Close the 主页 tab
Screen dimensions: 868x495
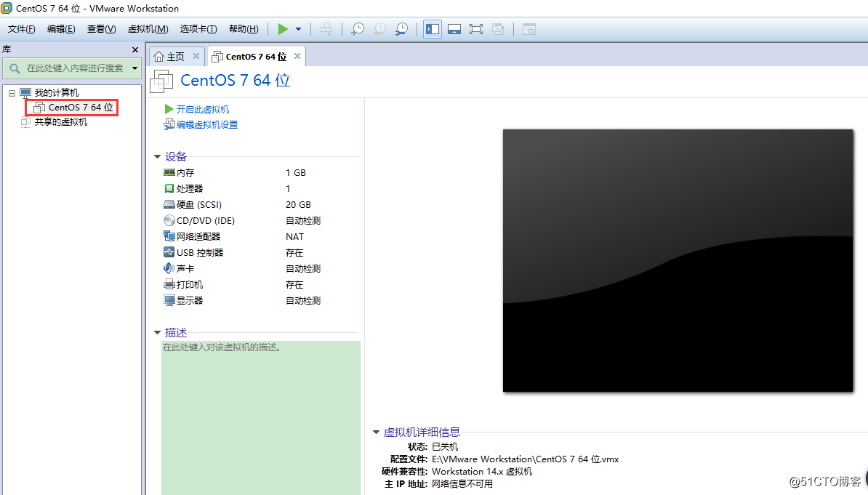(x=196, y=56)
